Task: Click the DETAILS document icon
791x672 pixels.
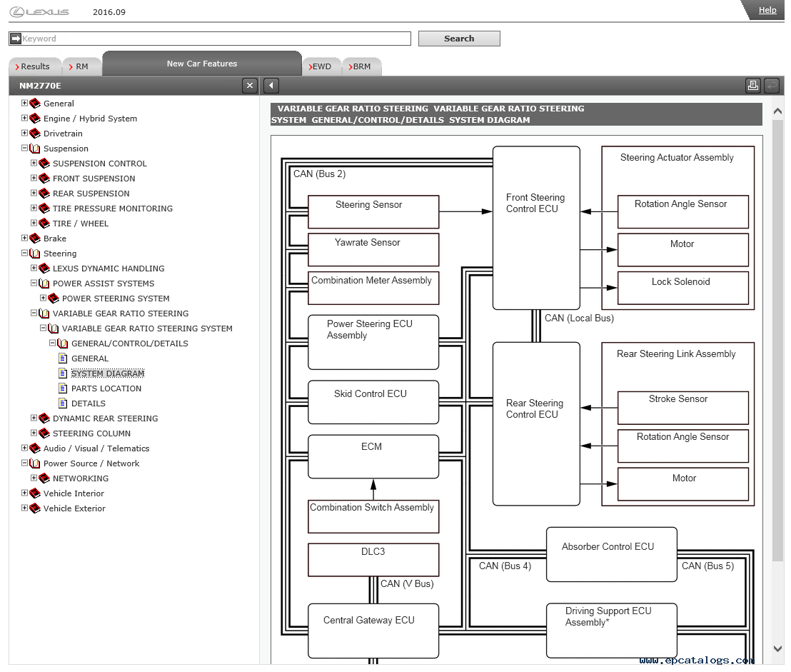Action: 63,403
